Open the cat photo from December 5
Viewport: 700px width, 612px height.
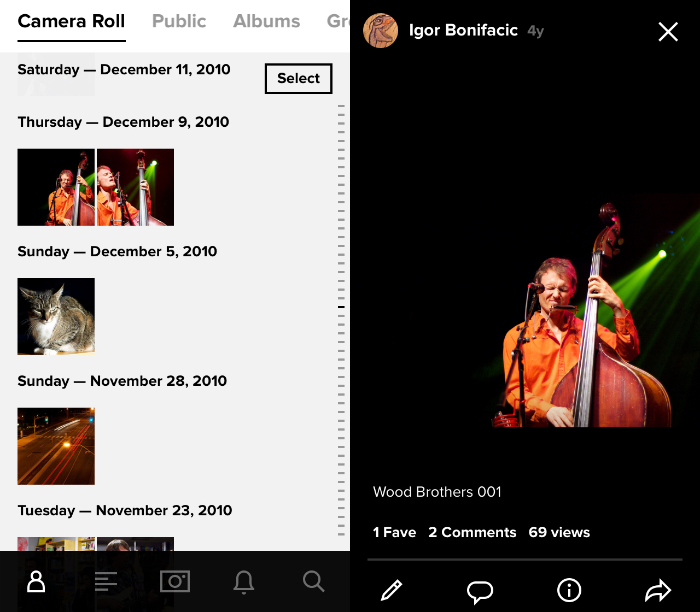(56, 316)
